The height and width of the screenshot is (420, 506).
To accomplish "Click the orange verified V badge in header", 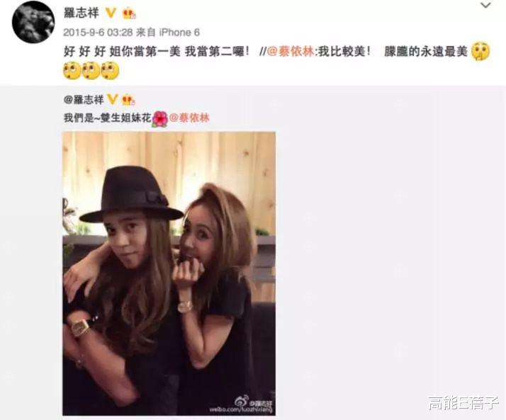I will point(111,13).
